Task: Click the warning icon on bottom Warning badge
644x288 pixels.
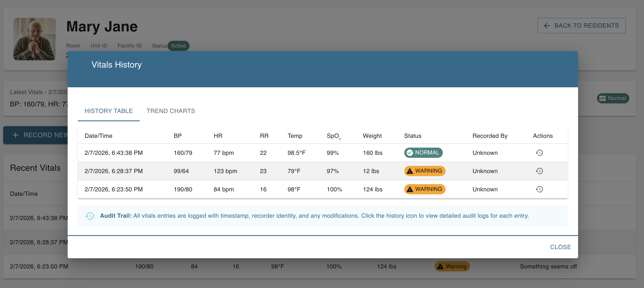Action: [440, 266]
